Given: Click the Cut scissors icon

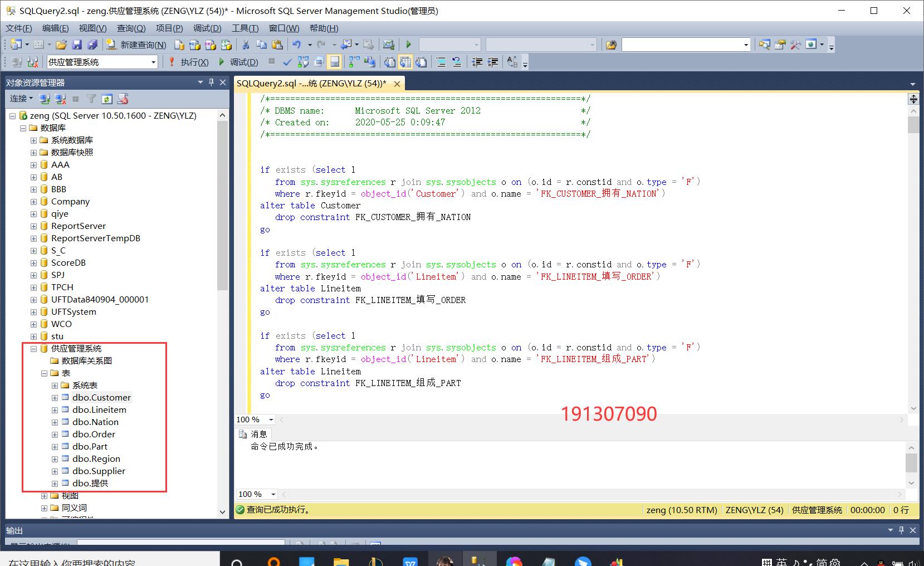Looking at the screenshot, I should (246, 45).
